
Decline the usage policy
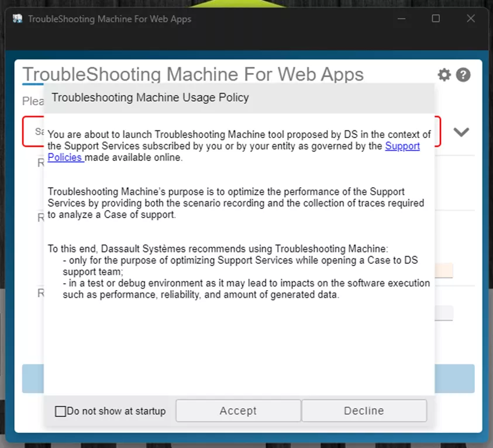click(x=364, y=411)
